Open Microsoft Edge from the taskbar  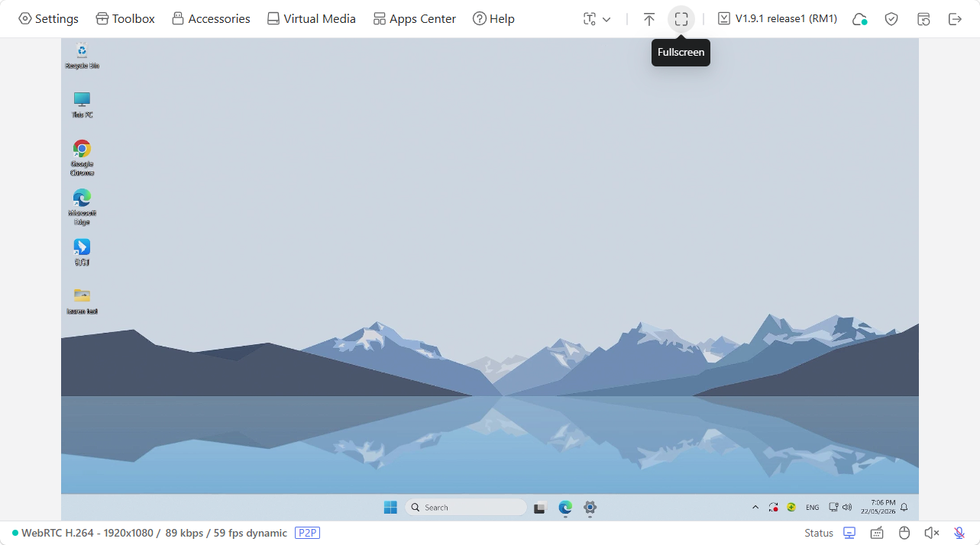click(x=565, y=508)
